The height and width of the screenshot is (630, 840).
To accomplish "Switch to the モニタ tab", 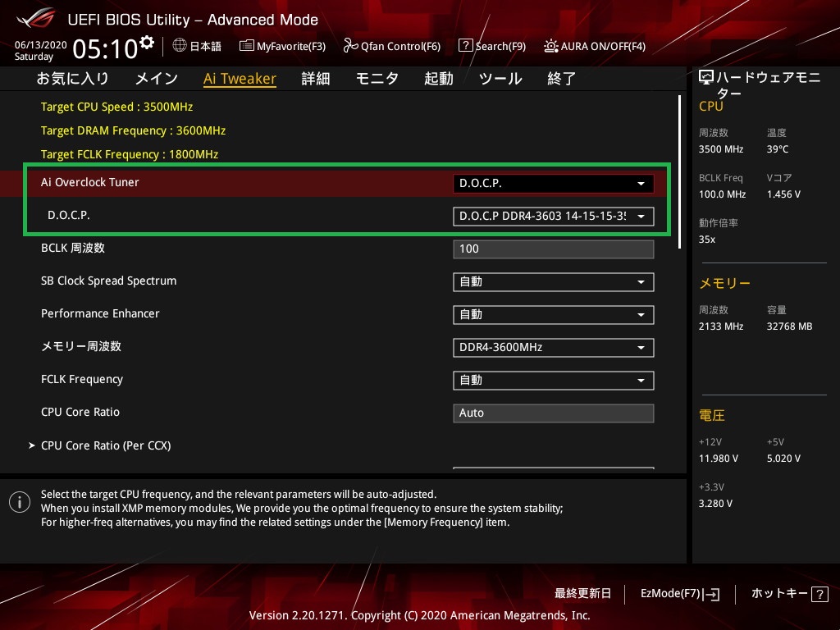I will click(377, 78).
